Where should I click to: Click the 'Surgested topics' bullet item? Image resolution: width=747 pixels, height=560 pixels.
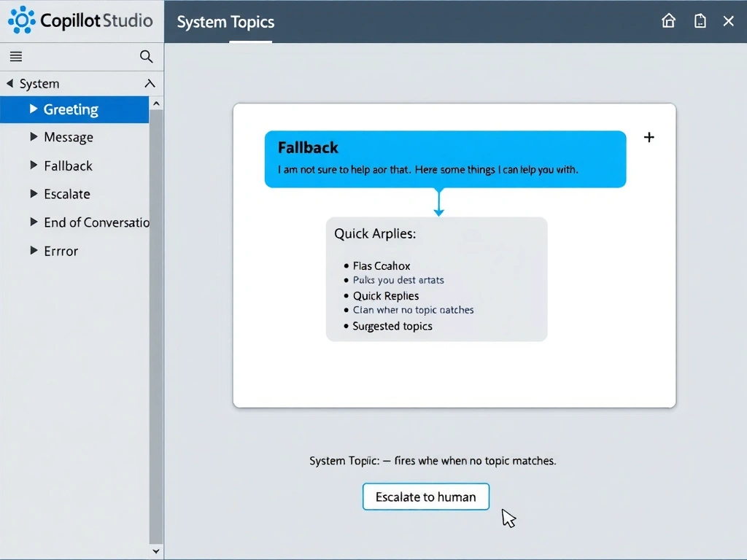(x=392, y=326)
